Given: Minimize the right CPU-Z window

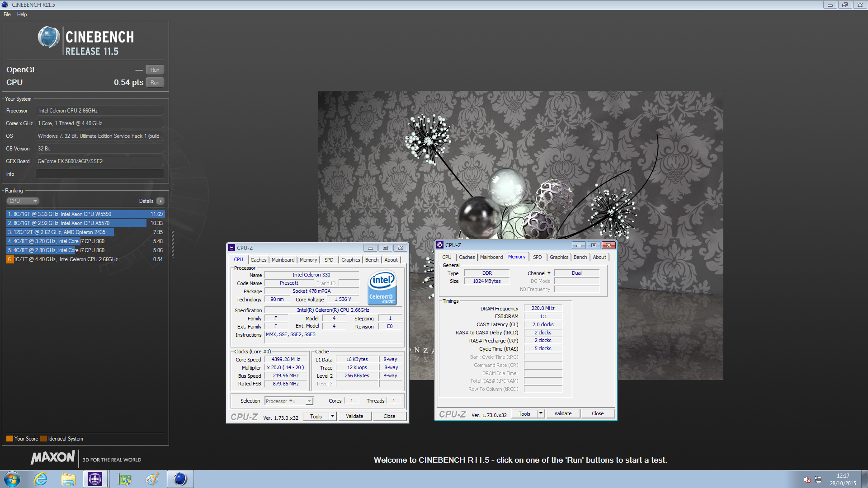Looking at the screenshot, I should coord(579,245).
